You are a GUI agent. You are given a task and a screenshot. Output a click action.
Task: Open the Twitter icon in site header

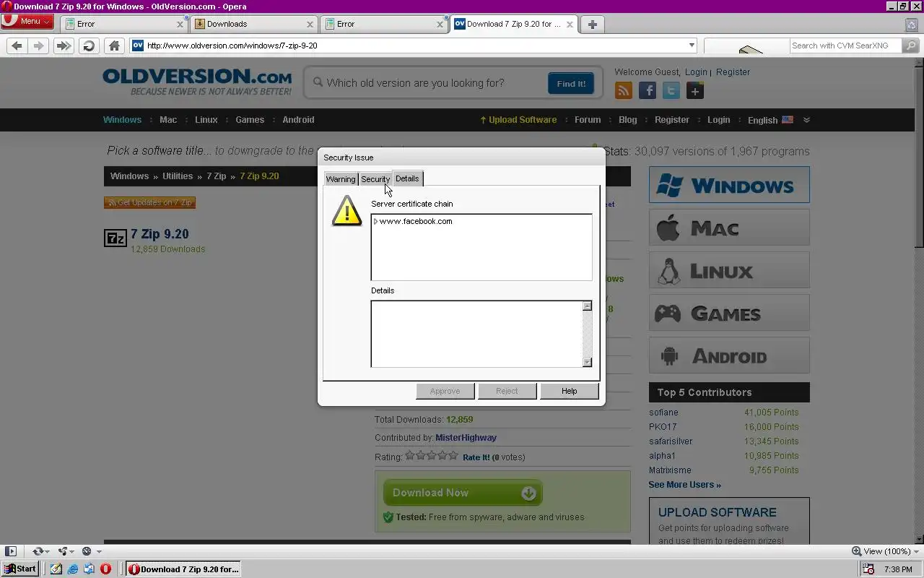tap(671, 90)
